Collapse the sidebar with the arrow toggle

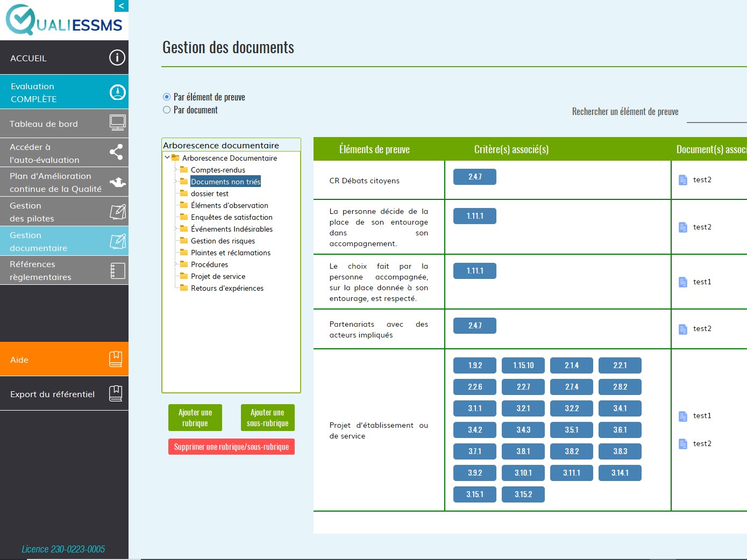click(x=122, y=6)
